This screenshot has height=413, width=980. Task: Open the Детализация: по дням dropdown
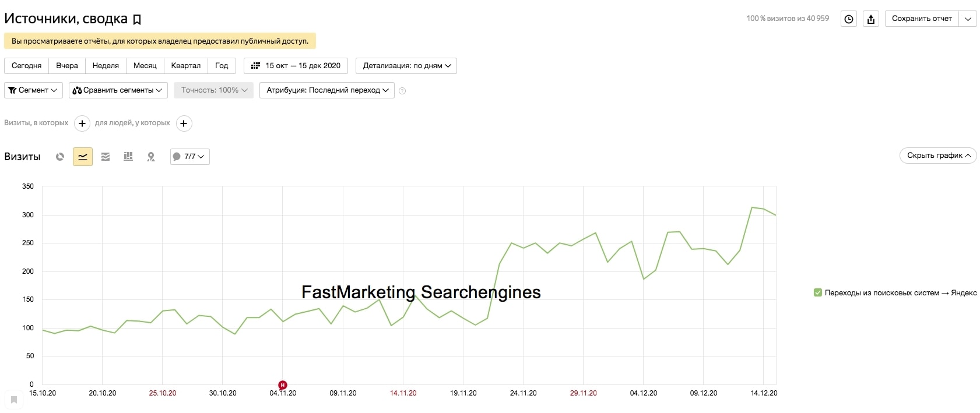pyautogui.click(x=406, y=66)
